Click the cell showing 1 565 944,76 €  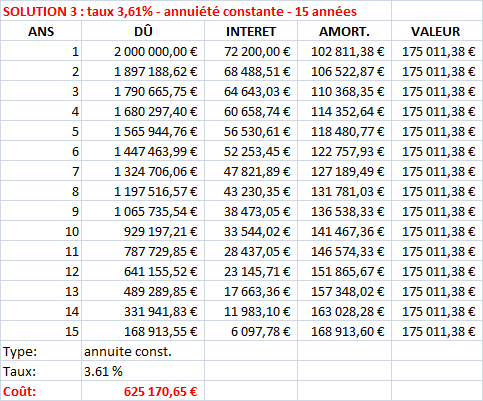point(143,131)
